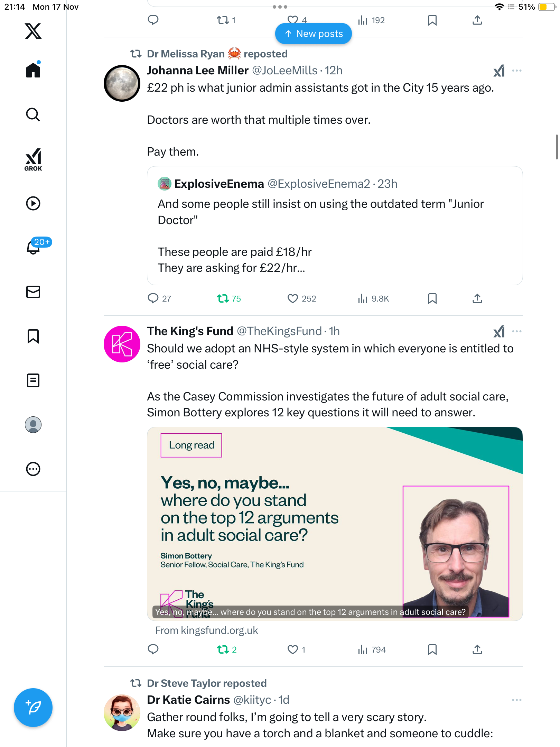The height and width of the screenshot is (747, 560).
Task: Open Notifications bell with 20+ badge
Action: click(34, 247)
